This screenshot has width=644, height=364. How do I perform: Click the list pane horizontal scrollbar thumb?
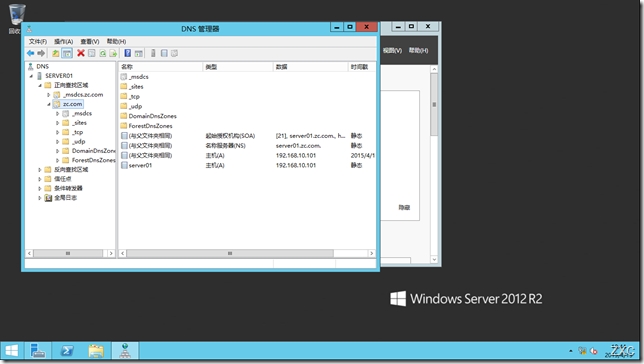point(230,253)
